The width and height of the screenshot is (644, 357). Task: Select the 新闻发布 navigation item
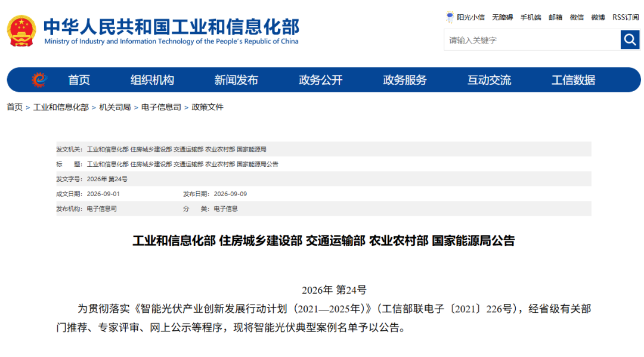[x=236, y=80]
